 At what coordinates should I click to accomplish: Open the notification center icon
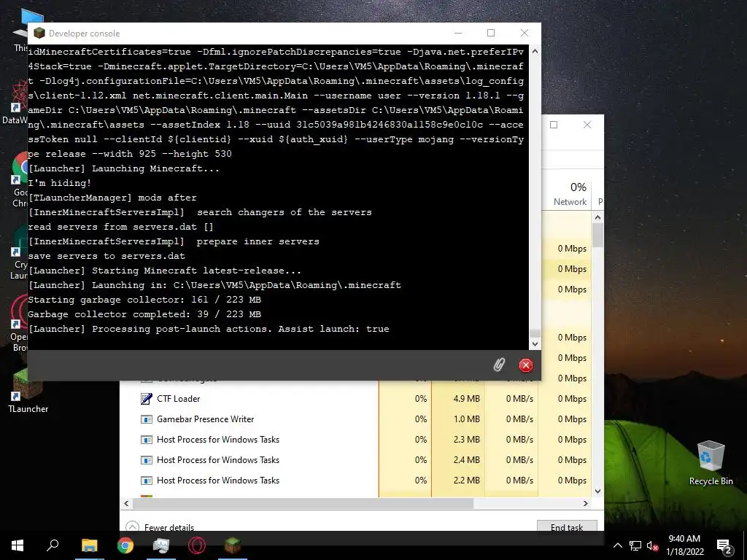(724, 545)
